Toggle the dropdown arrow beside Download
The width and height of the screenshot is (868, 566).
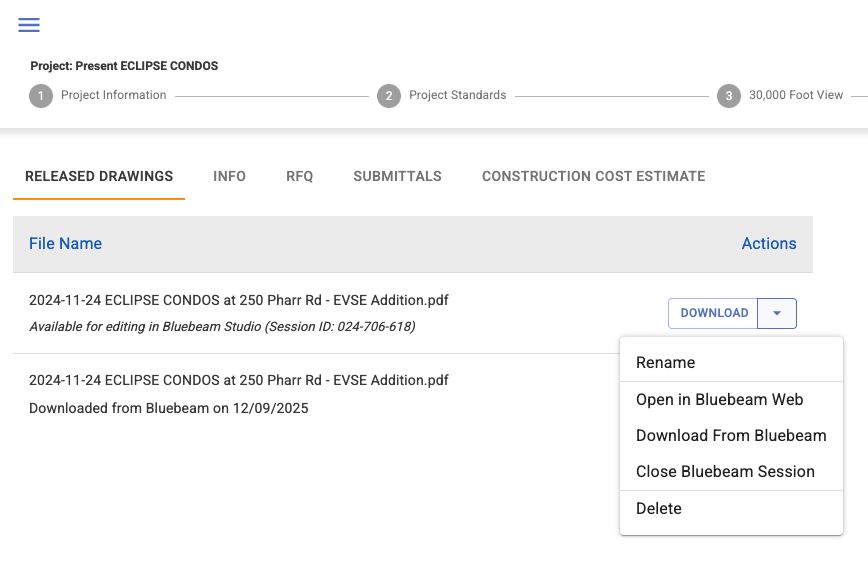point(777,313)
